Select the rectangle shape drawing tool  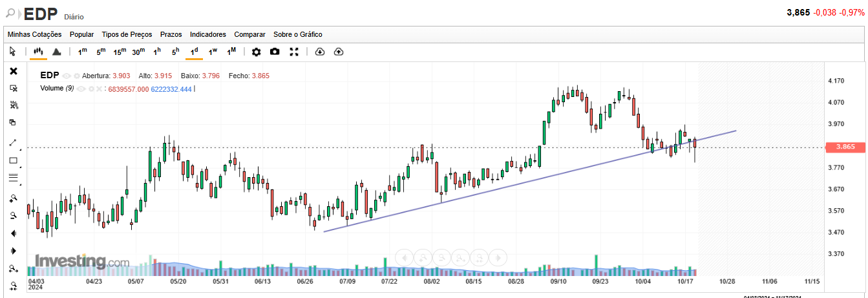click(x=13, y=161)
